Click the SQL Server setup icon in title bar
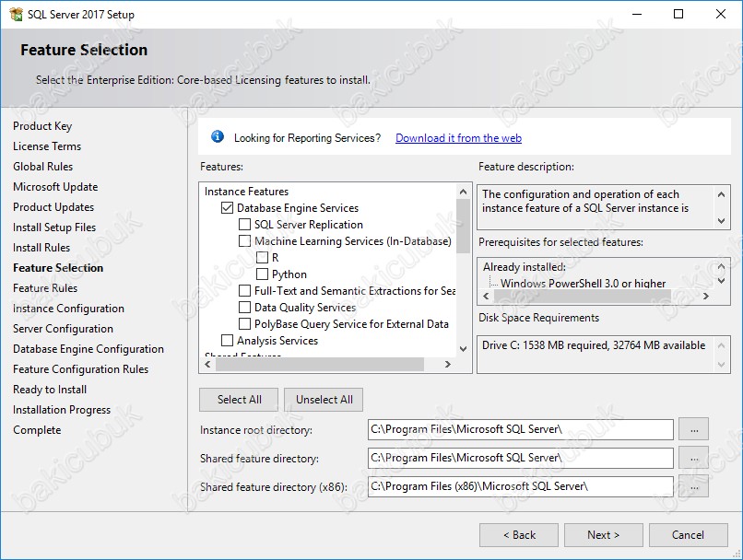This screenshot has width=743, height=560. click(16, 14)
